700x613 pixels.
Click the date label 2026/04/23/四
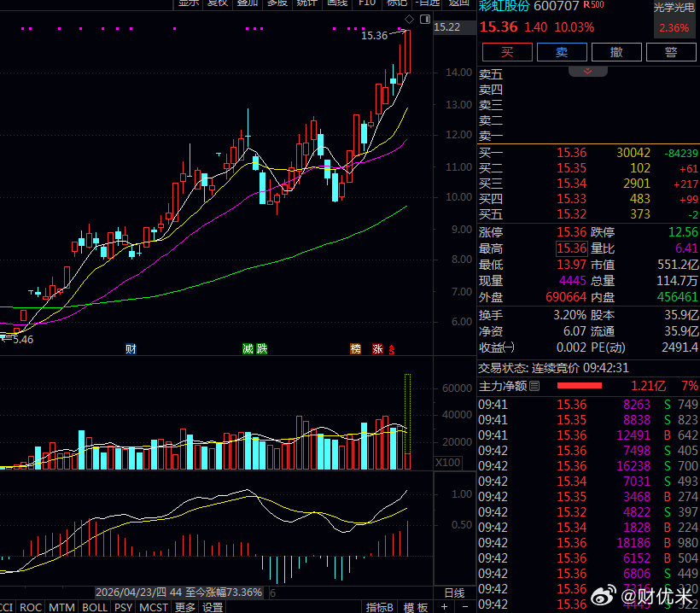[131, 593]
